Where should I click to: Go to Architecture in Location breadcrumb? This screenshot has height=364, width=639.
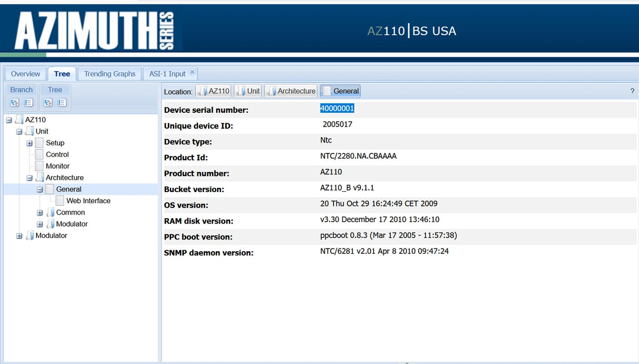[291, 91]
